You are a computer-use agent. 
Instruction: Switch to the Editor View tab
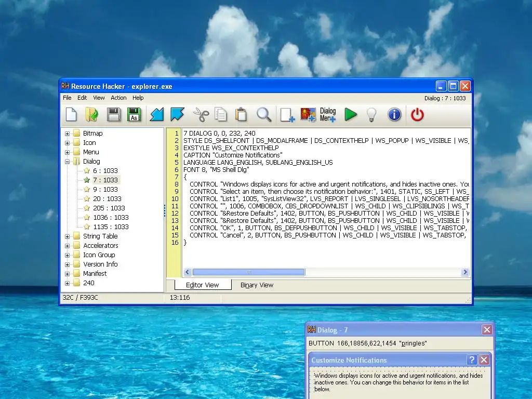click(203, 285)
